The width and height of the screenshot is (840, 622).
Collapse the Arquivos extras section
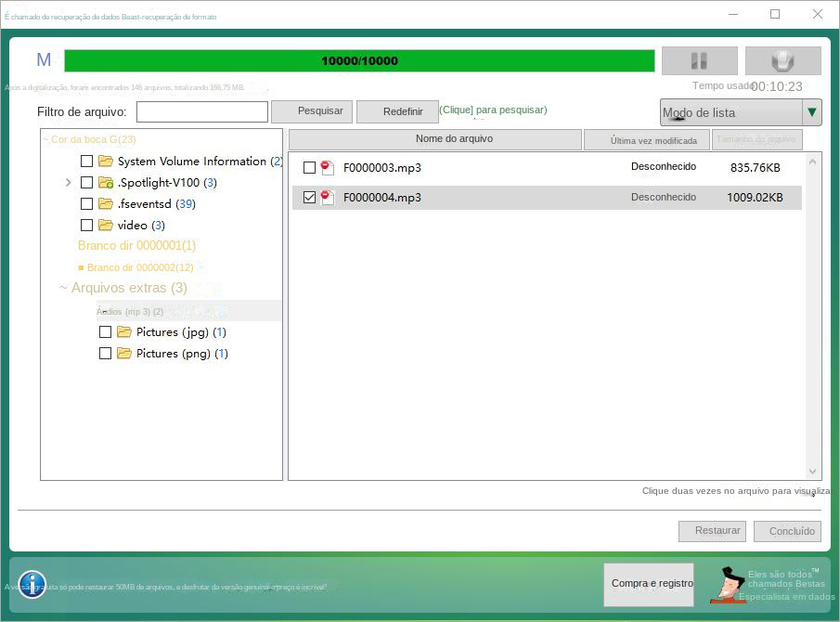pyautogui.click(x=63, y=289)
